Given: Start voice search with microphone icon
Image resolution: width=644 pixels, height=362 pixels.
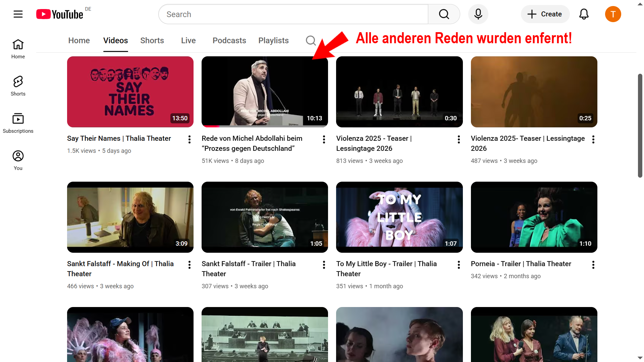Looking at the screenshot, I should (478, 14).
